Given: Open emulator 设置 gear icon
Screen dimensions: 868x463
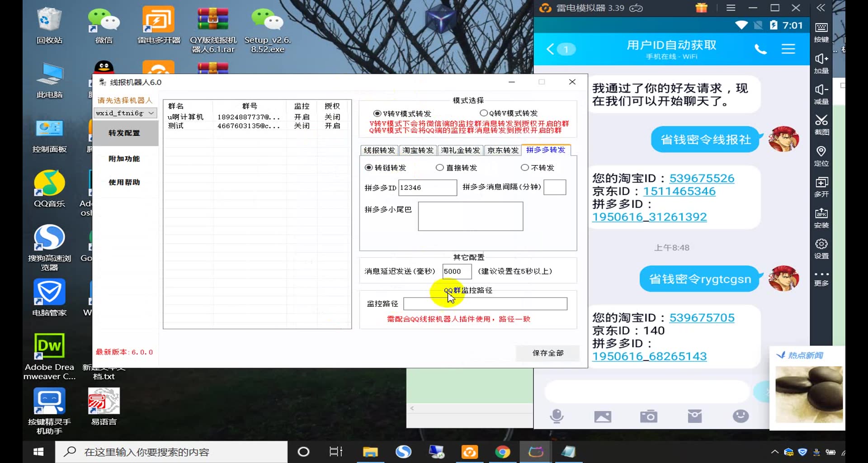Looking at the screenshot, I should point(821,249).
